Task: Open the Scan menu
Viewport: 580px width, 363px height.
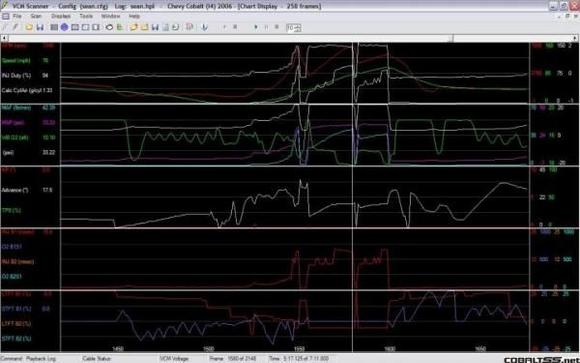Action: click(36, 16)
